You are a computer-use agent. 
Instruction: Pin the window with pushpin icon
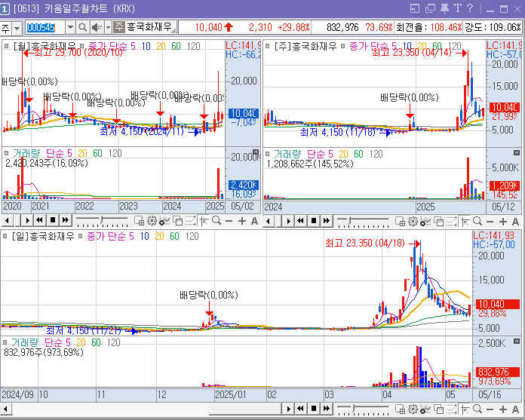[x=444, y=9]
